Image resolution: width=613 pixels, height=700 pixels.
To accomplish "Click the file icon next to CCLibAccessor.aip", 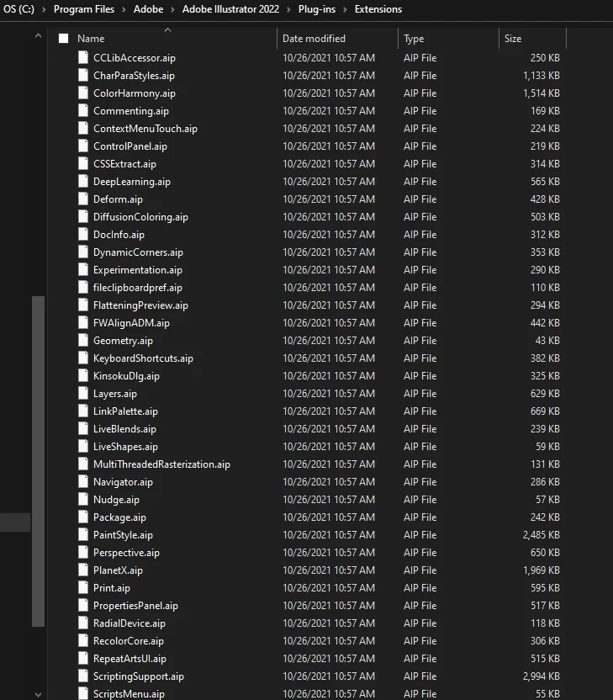I will 83,57.
